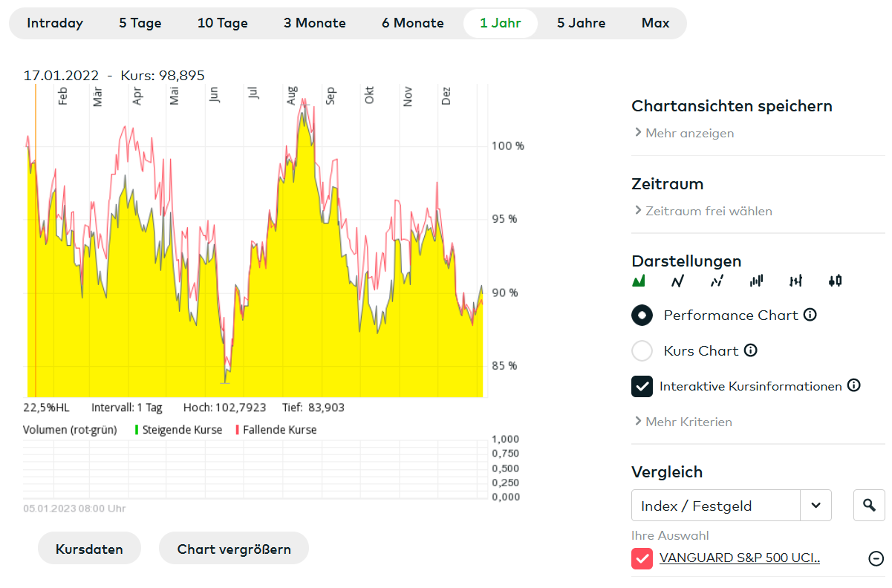Choose the dashed line chart style icon
Image resolution: width=892 pixels, height=588 pixels.
(717, 281)
